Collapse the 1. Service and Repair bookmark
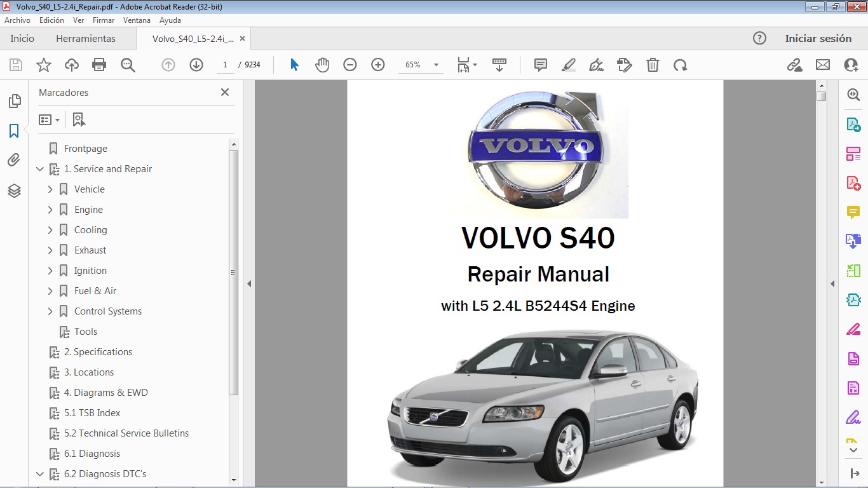868x488 pixels. (40, 169)
